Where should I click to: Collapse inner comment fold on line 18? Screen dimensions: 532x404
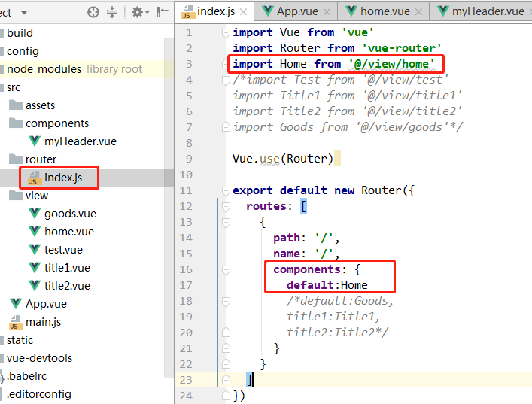pos(226,301)
